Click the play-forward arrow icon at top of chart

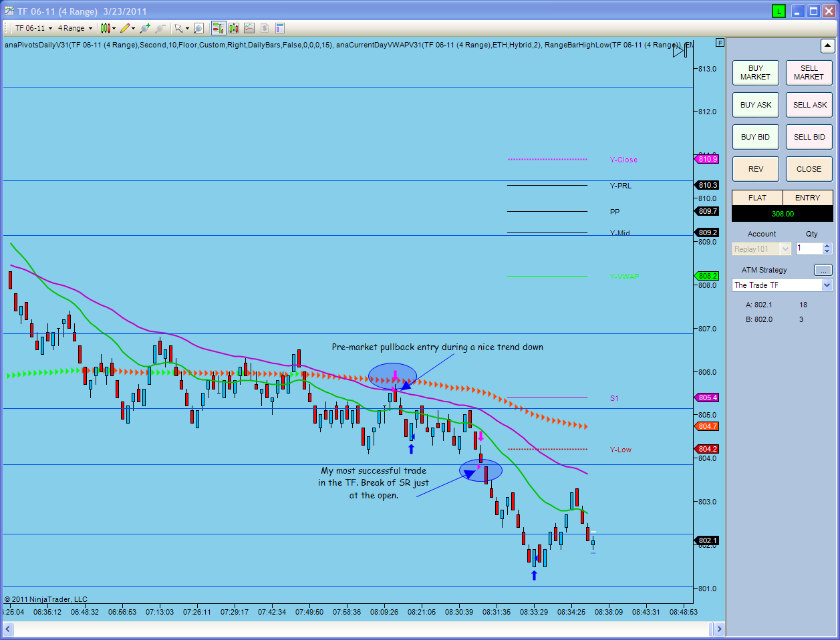click(680, 50)
